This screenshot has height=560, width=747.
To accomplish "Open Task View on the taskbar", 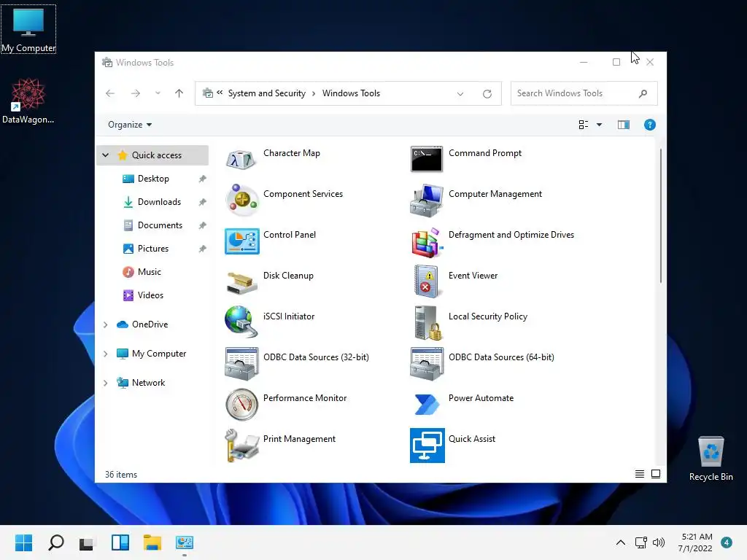I will pyautogui.click(x=87, y=543).
